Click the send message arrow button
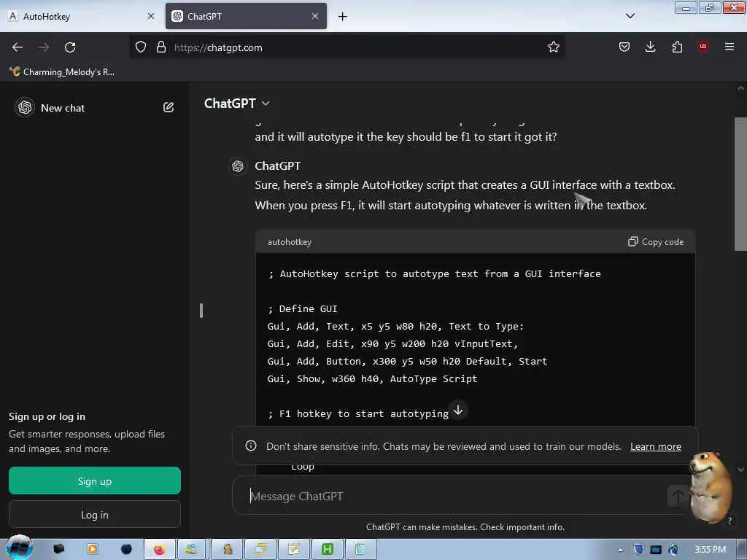747x560 pixels. coord(678,497)
